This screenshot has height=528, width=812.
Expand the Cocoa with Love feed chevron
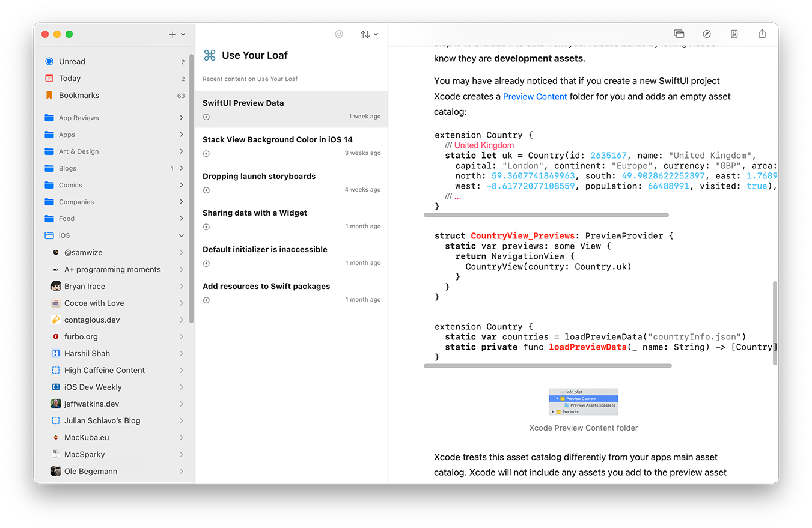tap(182, 303)
